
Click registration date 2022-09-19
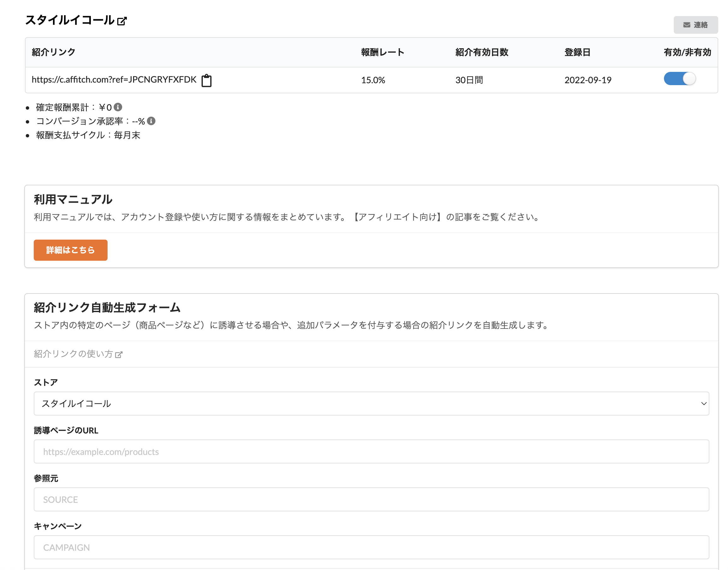588,80
